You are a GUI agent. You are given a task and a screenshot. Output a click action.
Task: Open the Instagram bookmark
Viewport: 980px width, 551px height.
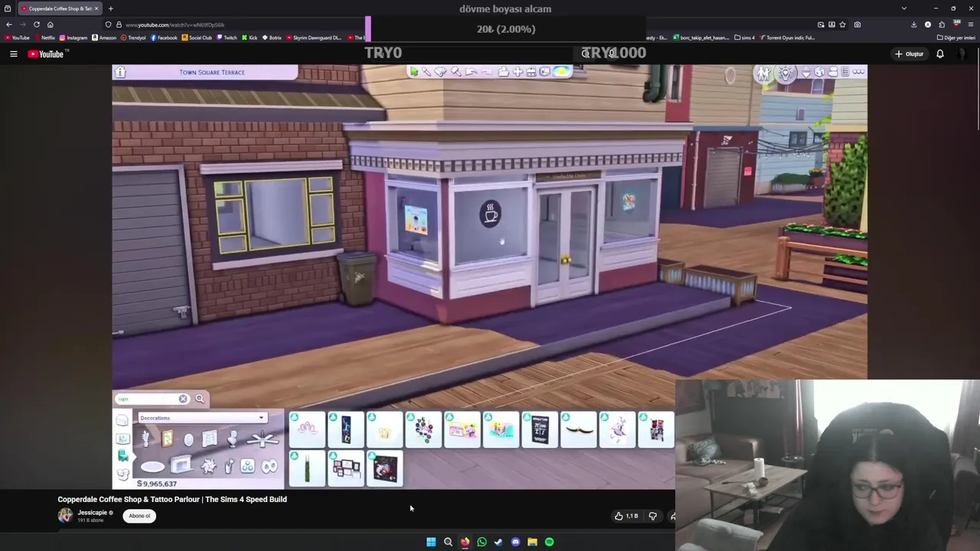pos(73,37)
